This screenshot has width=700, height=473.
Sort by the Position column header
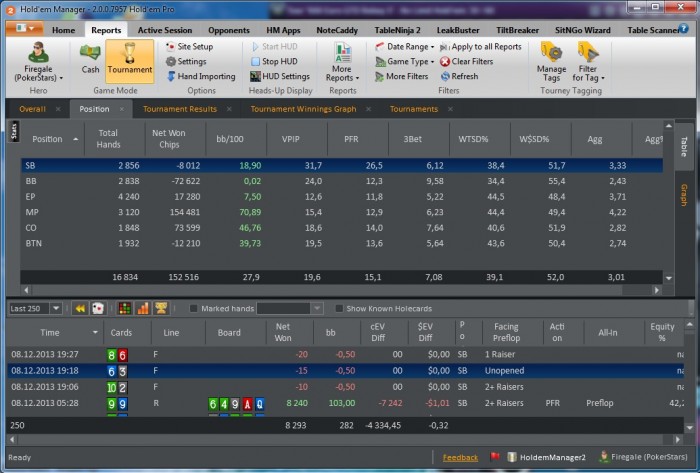(x=53, y=139)
